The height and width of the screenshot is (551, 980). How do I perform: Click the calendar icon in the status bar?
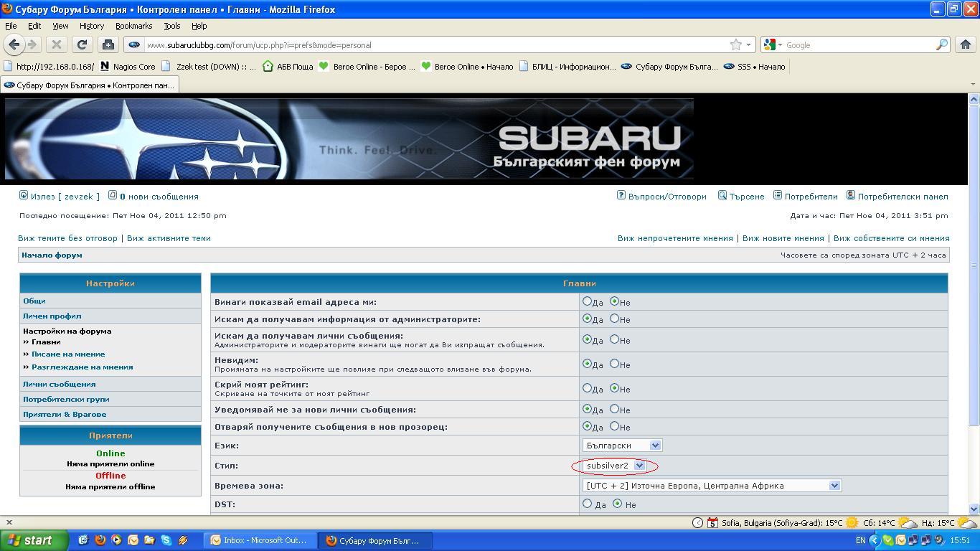click(x=712, y=523)
